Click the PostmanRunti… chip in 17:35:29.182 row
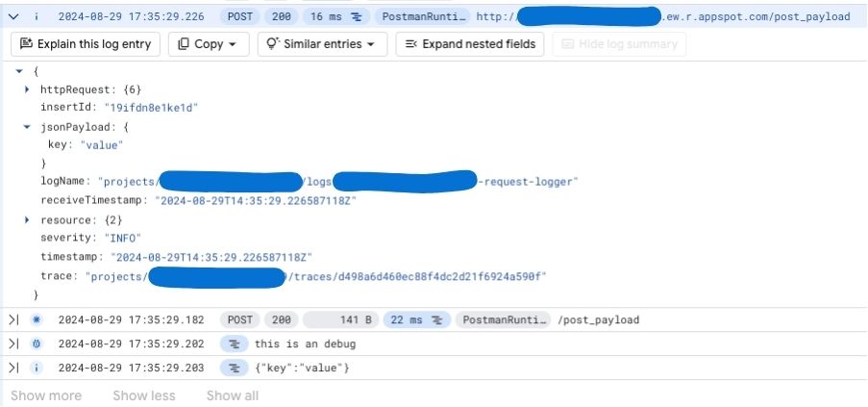The width and height of the screenshot is (868, 407). (x=503, y=319)
